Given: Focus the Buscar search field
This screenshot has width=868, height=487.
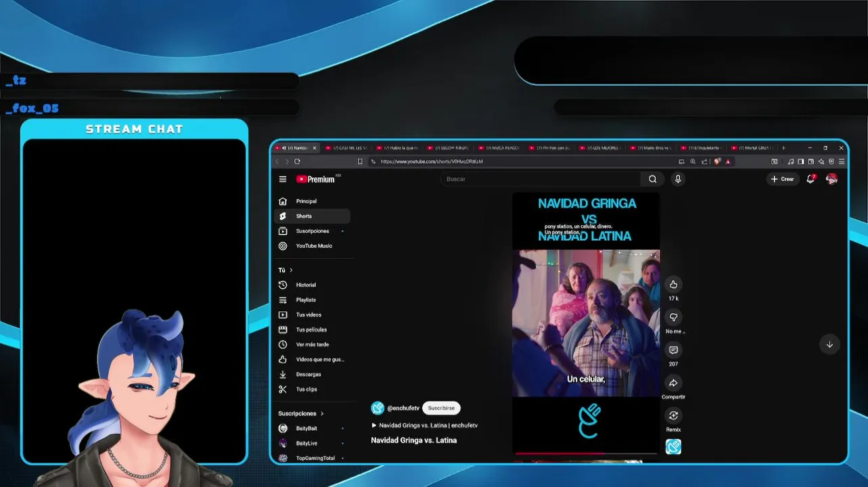Looking at the screenshot, I should pos(540,179).
